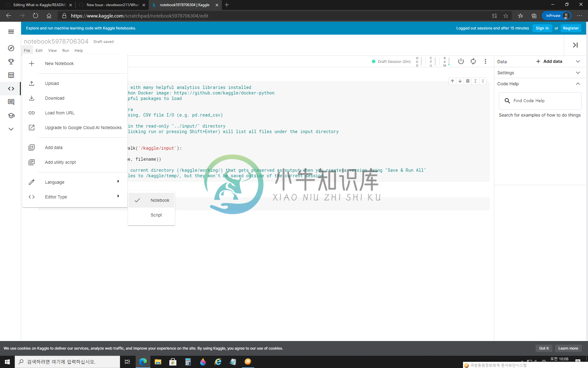The image size is (588, 368).
Task: Open Code brackets icon in sidebar
Action: 11,89
